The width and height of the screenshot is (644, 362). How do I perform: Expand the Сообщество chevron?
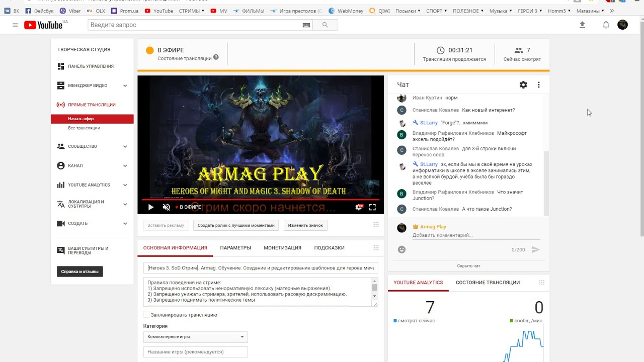pos(125,146)
